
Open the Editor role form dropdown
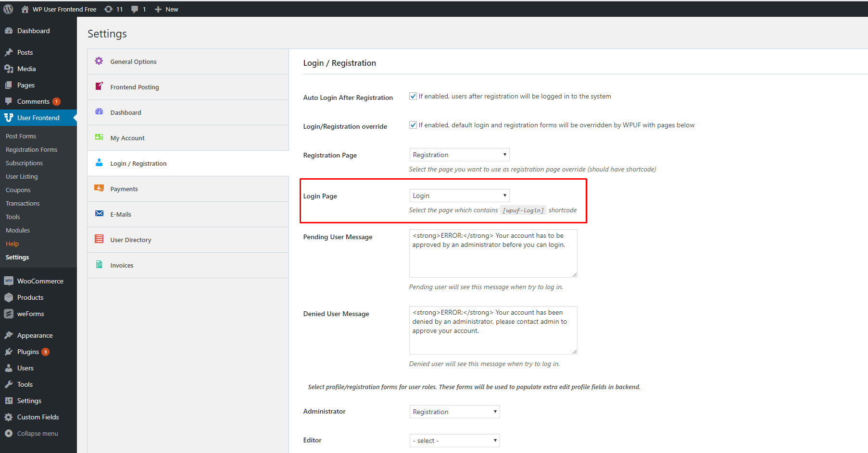point(454,441)
